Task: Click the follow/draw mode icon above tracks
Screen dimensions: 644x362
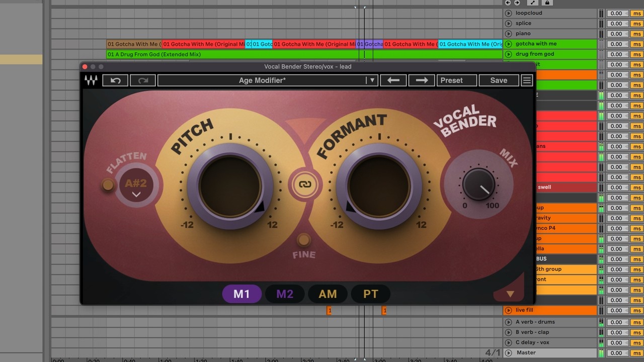Action: point(533,3)
